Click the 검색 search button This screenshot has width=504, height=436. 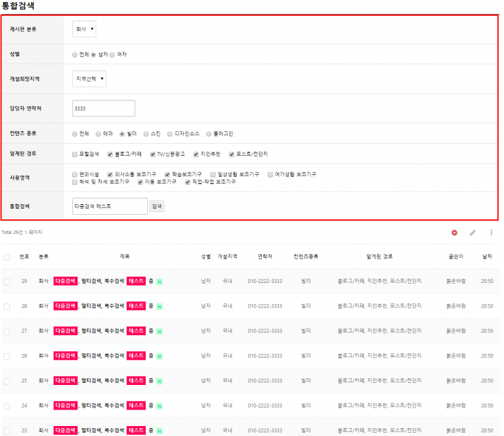(x=157, y=206)
